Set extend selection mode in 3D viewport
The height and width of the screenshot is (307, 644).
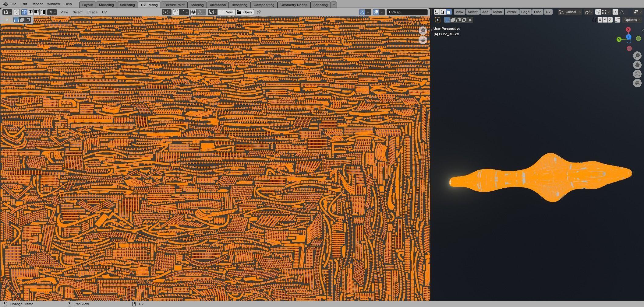pyautogui.click(x=453, y=20)
